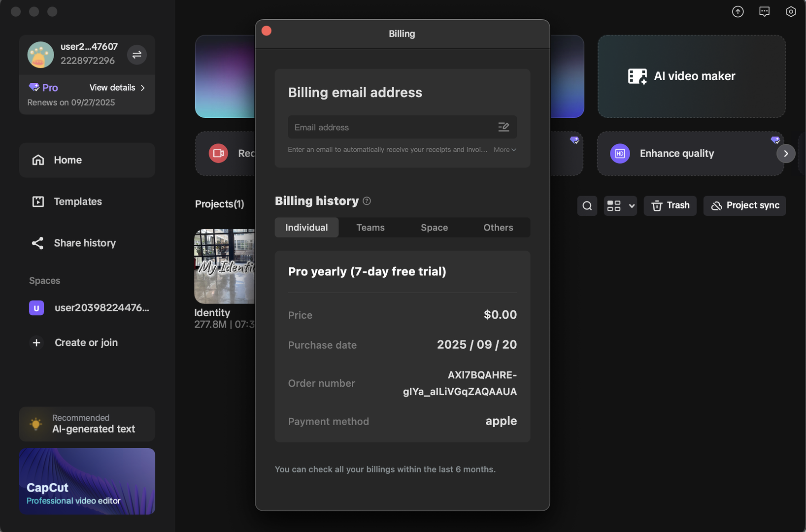
Task: Click the Project sync button
Action: [x=744, y=206]
